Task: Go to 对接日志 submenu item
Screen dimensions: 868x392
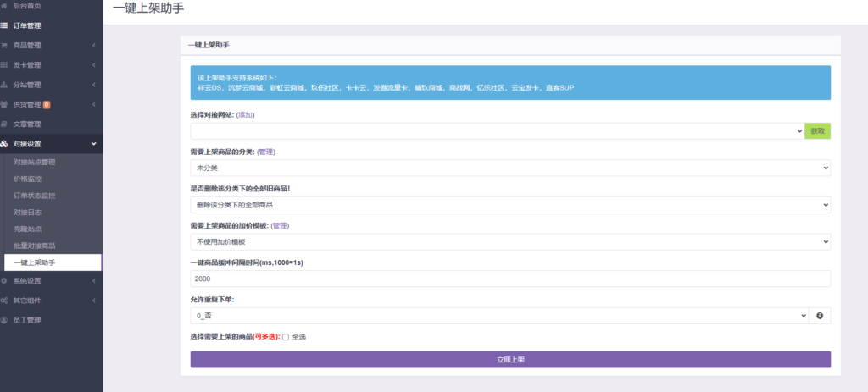Action: click(28, 213)
